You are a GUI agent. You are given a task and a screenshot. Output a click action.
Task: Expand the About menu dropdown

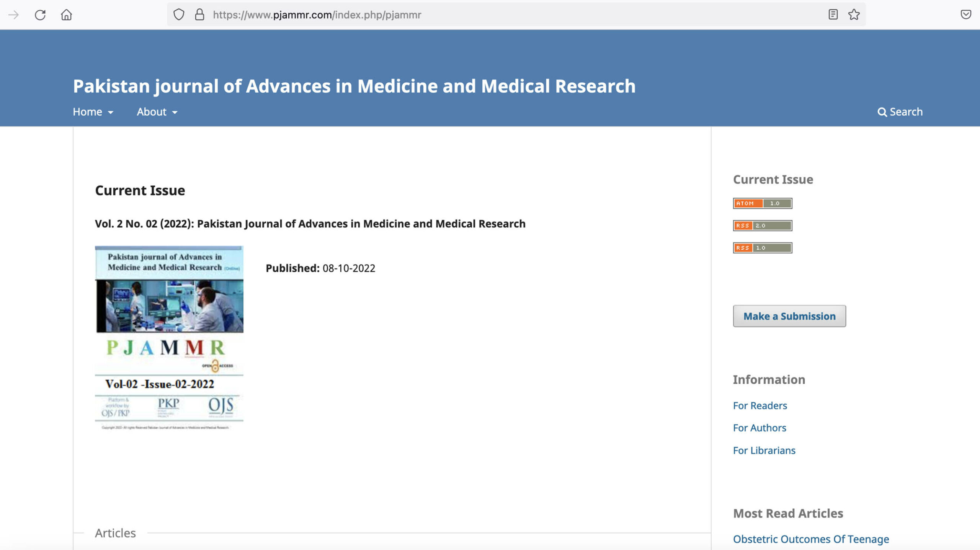point(157,112)
